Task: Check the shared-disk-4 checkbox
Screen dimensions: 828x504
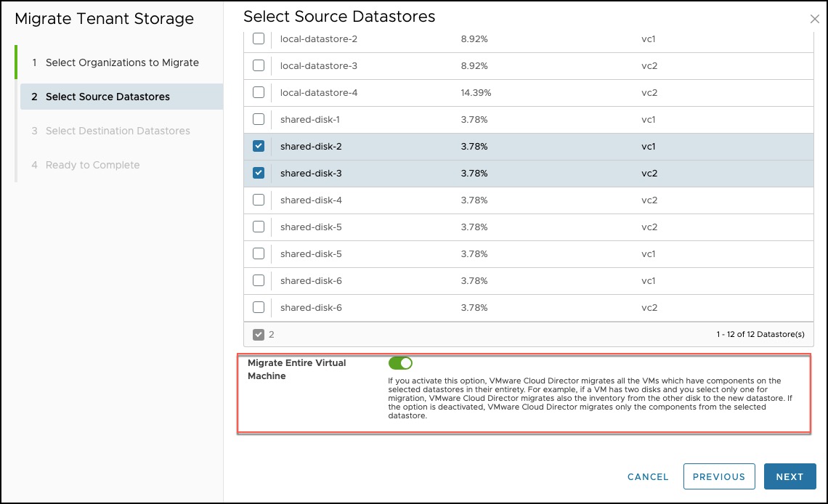Action: click(259, 200)
